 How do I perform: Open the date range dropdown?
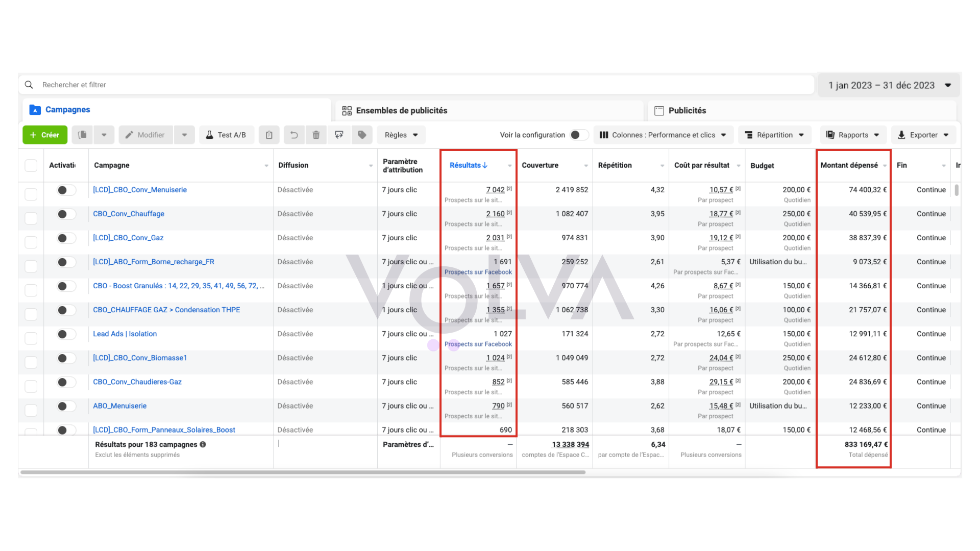click(889, 85)
